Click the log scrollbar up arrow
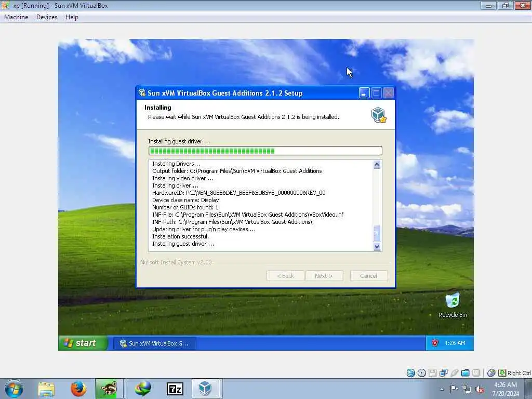Image resolution: width=532 pixels, height=399 pixels. (377, 165)
